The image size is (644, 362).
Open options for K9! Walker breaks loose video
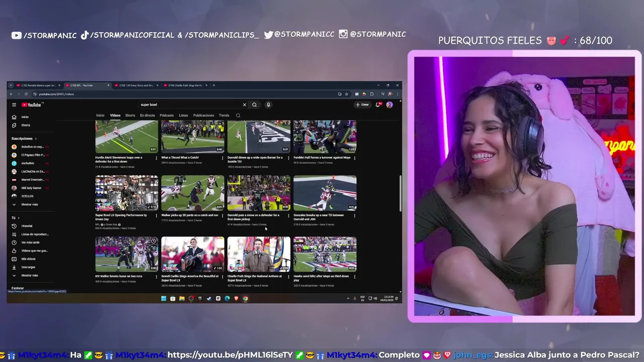156,277
